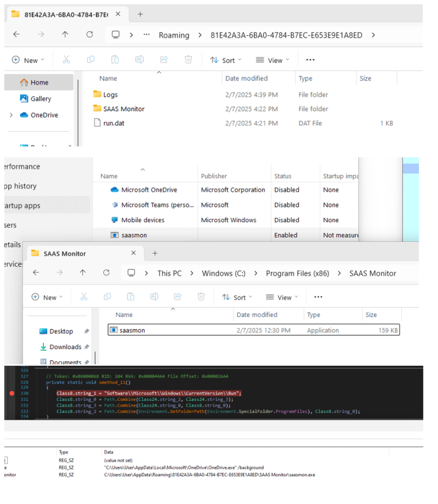The height and width of the screenshot is (504, 438).
Task: Click the Copy icon in top Explorer toolbar
Action: point(90,60)
